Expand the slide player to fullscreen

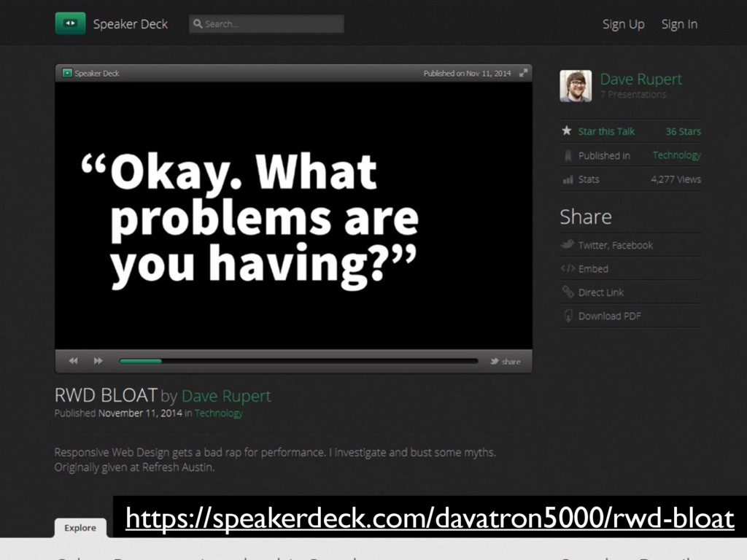pos(523,73)
